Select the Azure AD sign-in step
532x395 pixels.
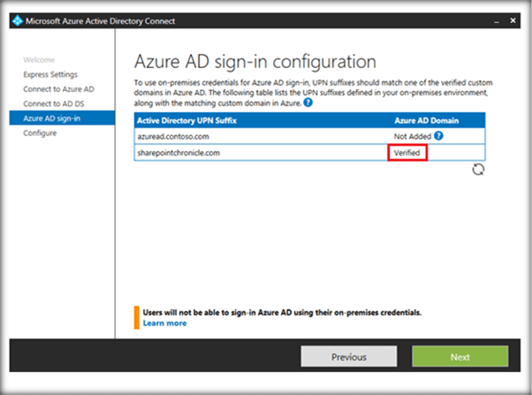51,118
